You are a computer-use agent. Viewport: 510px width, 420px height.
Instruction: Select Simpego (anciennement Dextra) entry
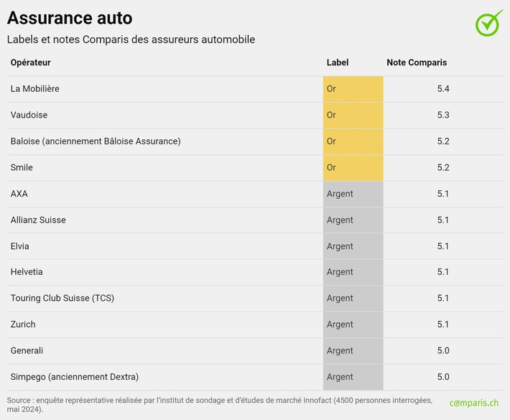point(74,377)
